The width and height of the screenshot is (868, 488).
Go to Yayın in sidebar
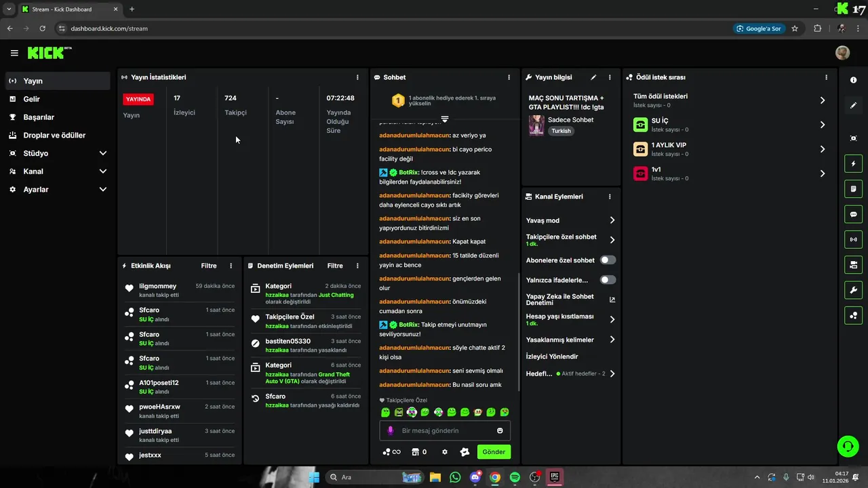click(x=58, y=81)
